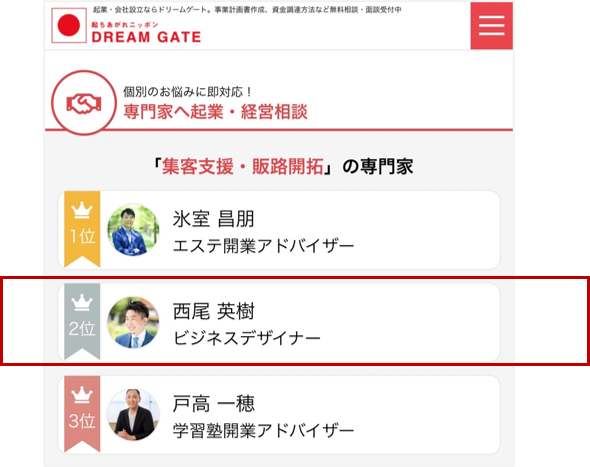Open 西尾 英樹's profile photo
590x467 pixels.
click(133, 322)
